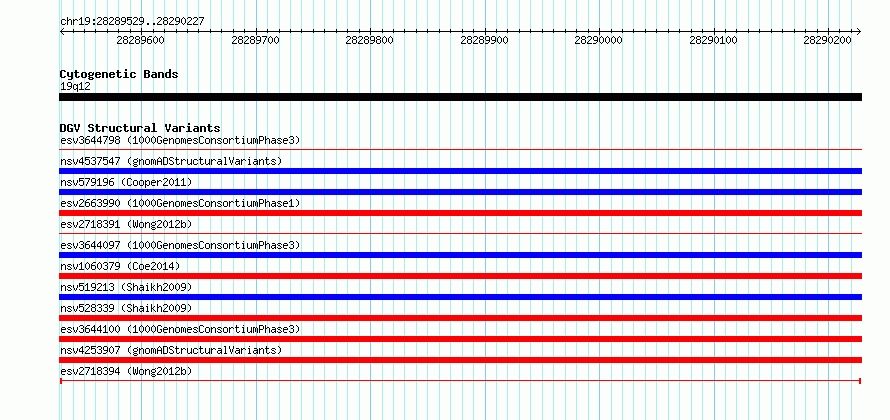890x420 pixels.
Task: Open variant esv2718391 (Wong2012b) label
Action: [126, 224]
